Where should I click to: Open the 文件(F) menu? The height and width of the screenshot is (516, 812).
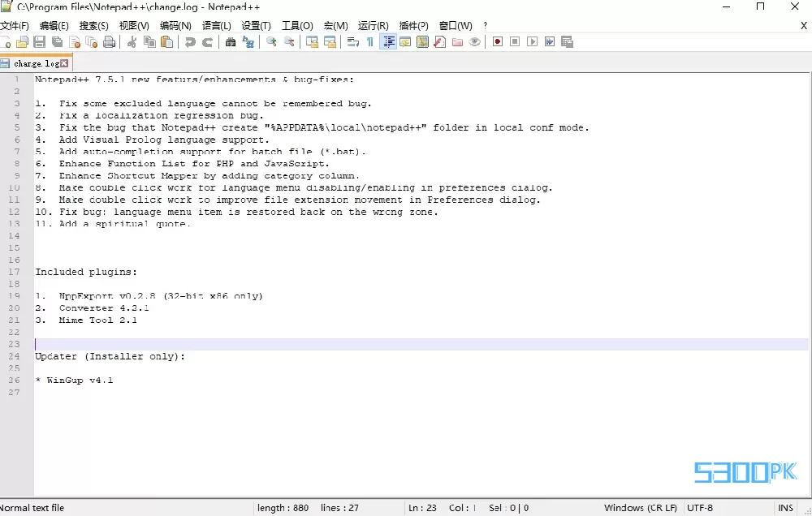click(x=15, y=25)
